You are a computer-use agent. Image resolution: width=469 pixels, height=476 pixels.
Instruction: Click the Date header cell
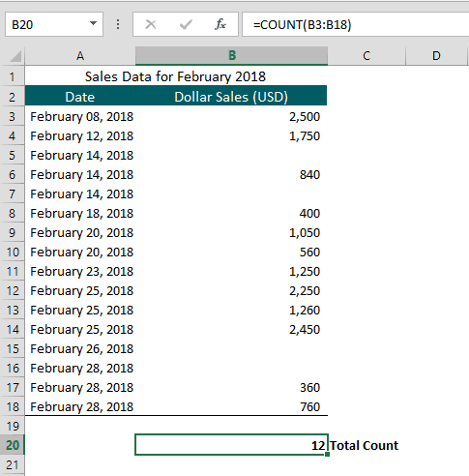click(x=80, y=96)
